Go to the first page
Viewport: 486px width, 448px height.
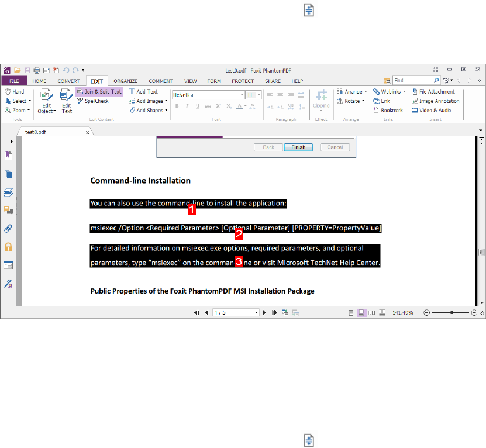click(x=197, y=313)
